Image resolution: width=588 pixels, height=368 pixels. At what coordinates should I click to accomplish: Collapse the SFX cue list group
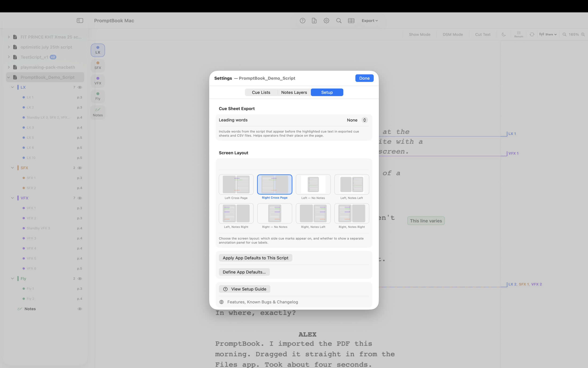click(12, 168)
